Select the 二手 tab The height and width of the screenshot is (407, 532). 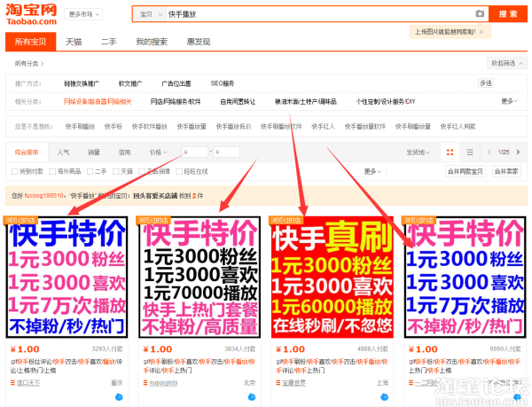(x=108, y=42)
